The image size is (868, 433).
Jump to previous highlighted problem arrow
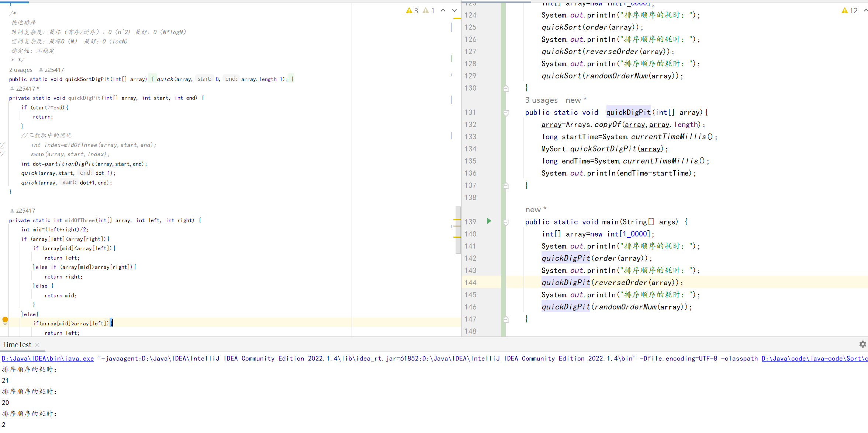(x=443, y=10)
